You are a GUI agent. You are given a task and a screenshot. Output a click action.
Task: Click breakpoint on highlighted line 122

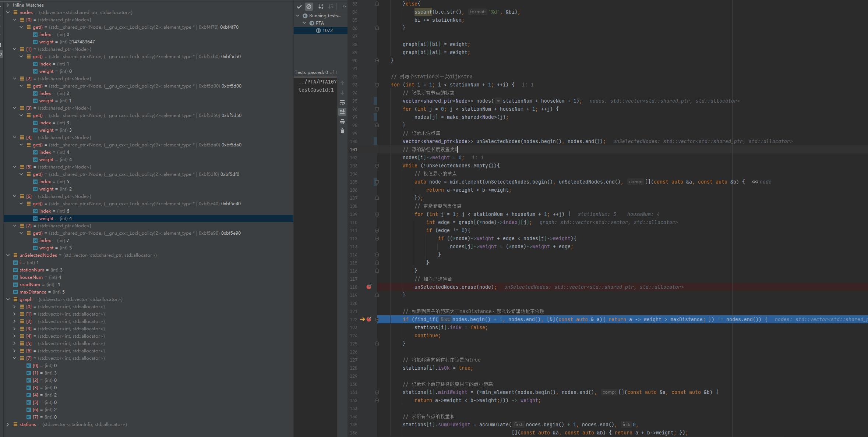[x=369, y=319]
